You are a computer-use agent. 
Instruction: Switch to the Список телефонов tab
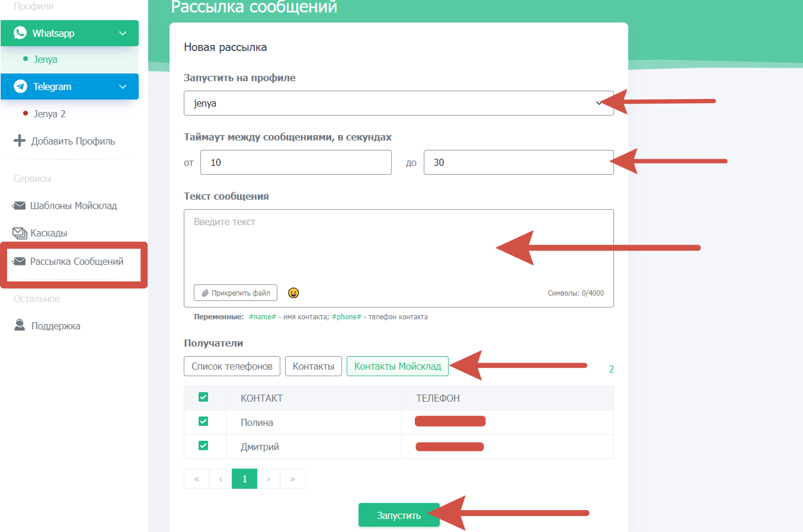point(232,366)
